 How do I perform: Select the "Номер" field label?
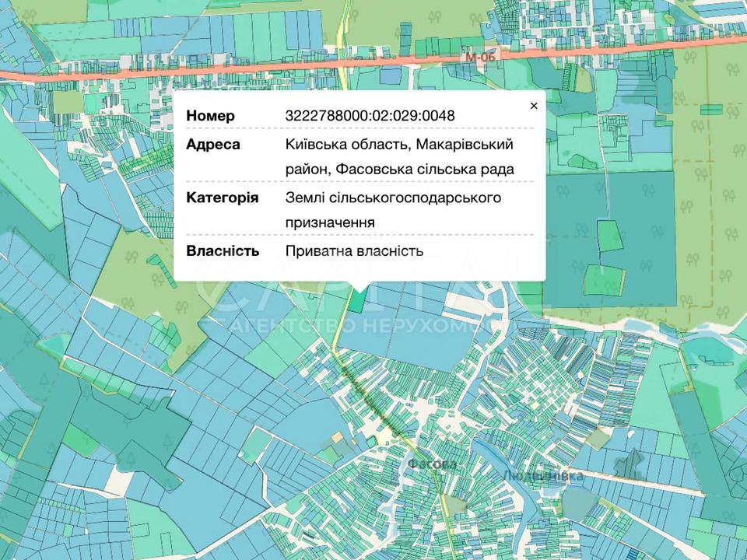210,116
